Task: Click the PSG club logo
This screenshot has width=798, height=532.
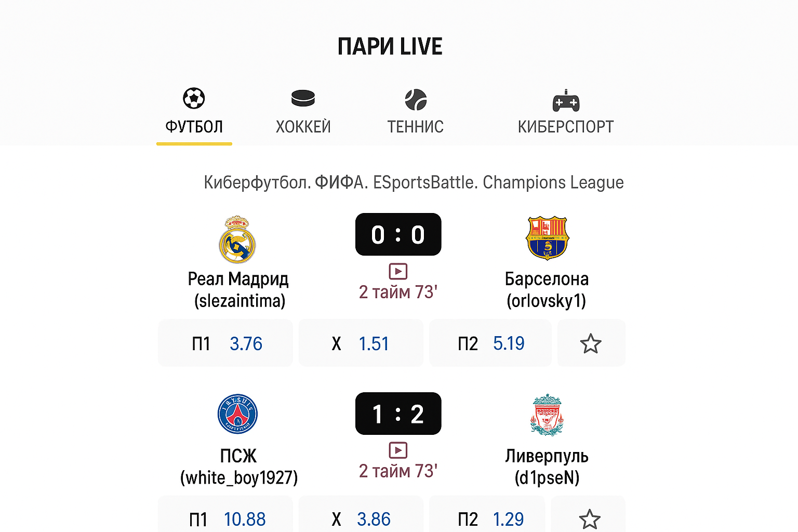Action: pyautogui.click(x=237, y=414)
